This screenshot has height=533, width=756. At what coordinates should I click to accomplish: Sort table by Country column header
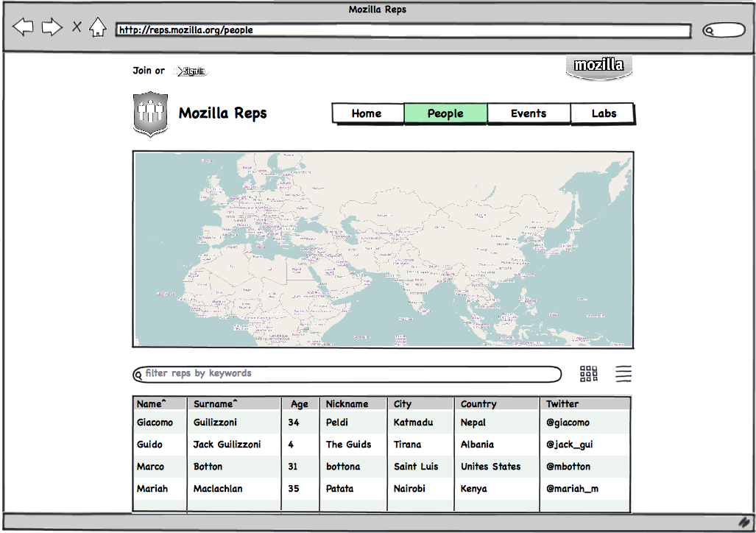point(478,404)
